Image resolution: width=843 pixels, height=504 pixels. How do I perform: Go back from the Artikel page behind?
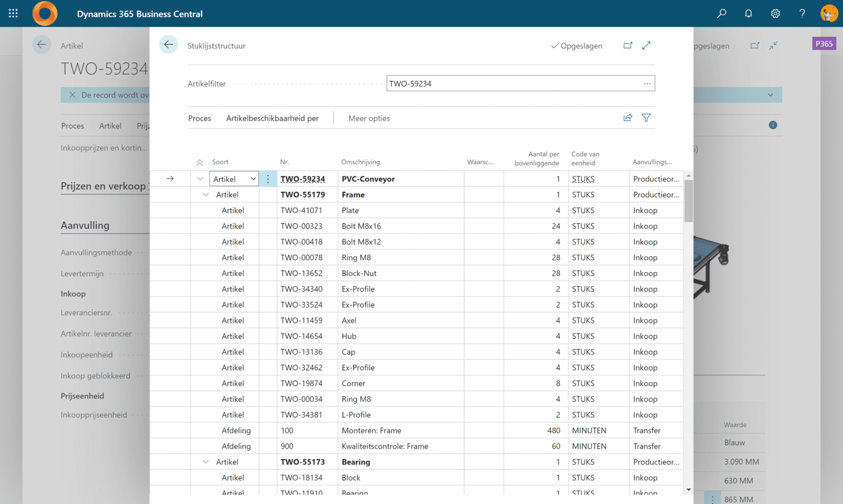[x=41, y=45]
